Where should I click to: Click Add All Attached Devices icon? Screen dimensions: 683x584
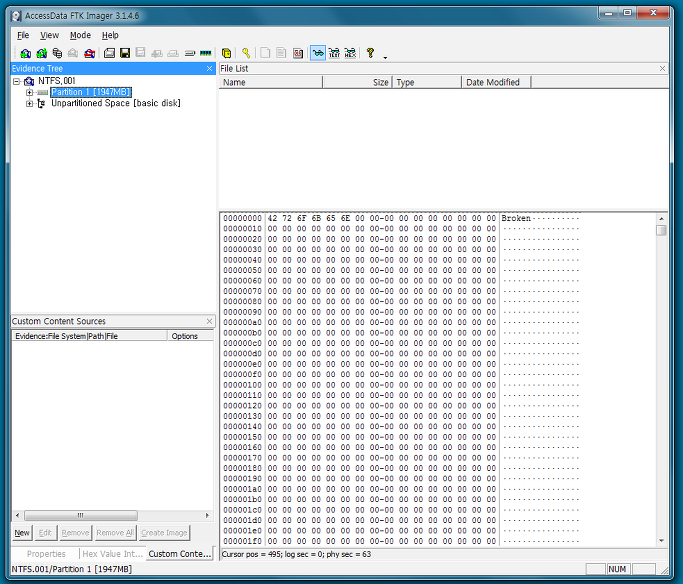point(41,53)
